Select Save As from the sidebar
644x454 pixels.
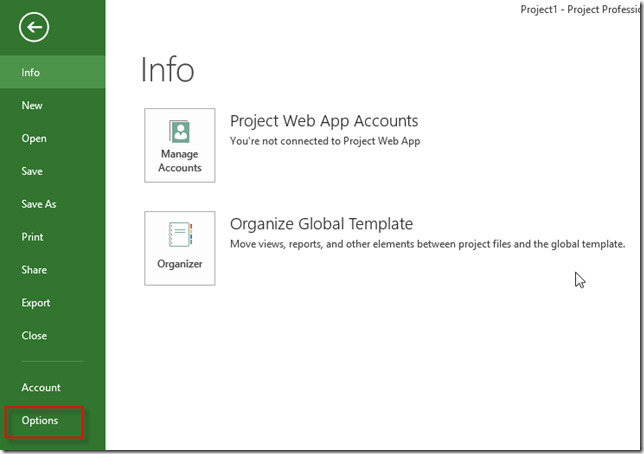click(38, 204)
